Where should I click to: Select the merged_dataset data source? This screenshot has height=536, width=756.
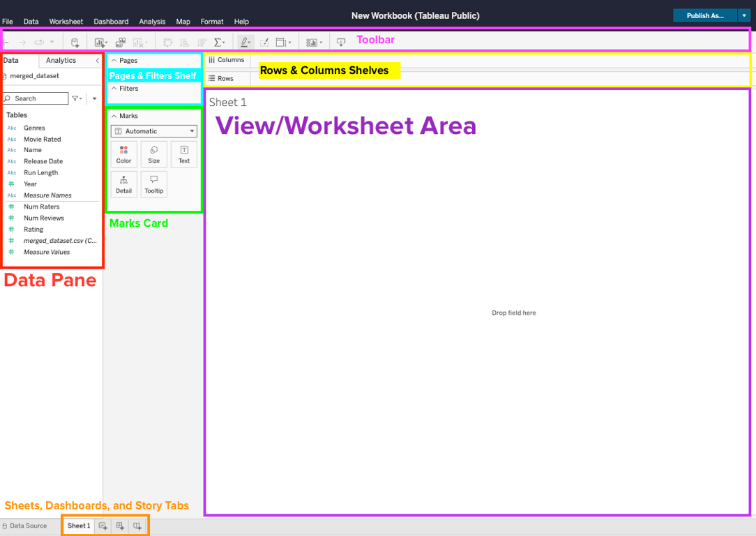click(x=34, y=76)
